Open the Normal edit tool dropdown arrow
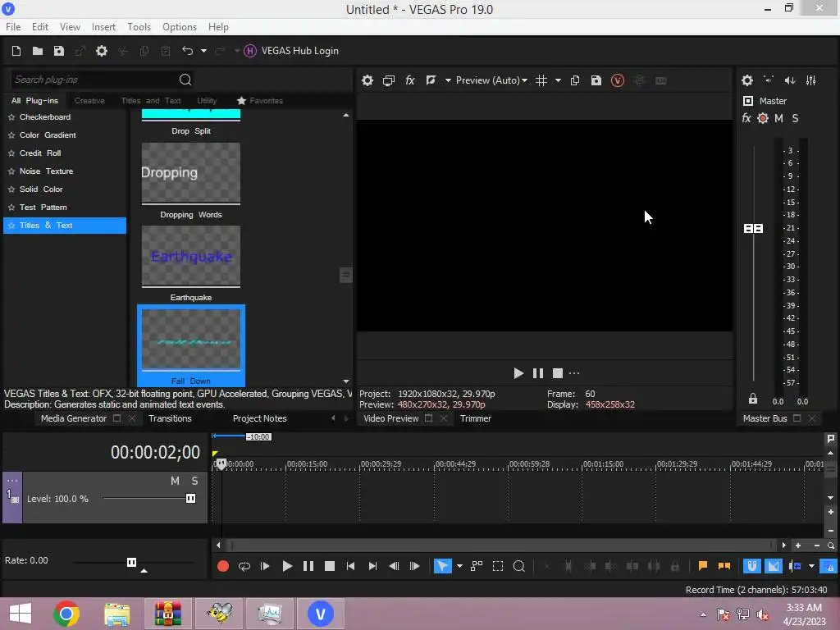840x630 pixels. click(x=459, y=566)
